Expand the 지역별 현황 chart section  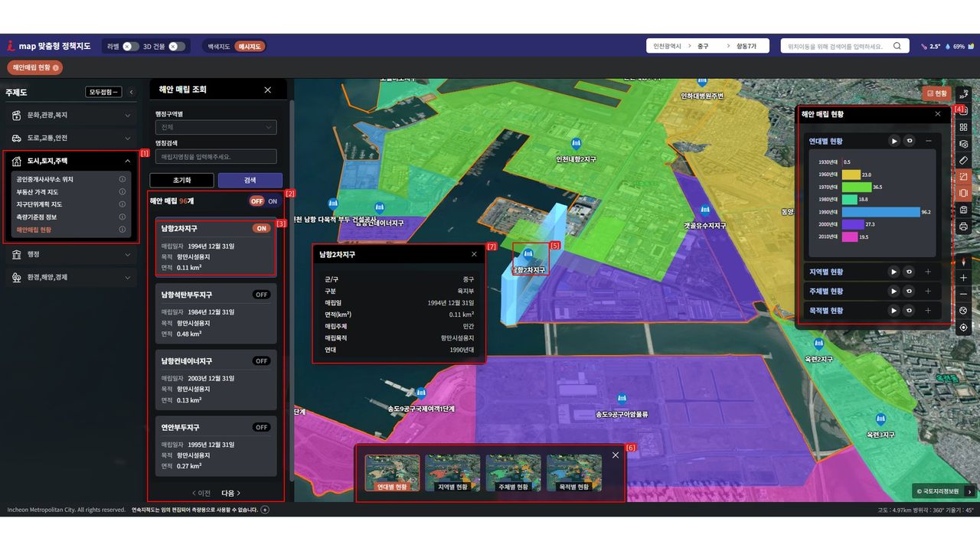(928, 272)
